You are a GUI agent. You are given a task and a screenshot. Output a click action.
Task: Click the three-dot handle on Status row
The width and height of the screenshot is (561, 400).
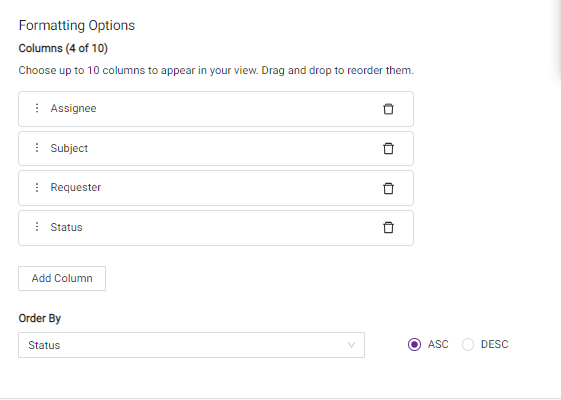36,227
